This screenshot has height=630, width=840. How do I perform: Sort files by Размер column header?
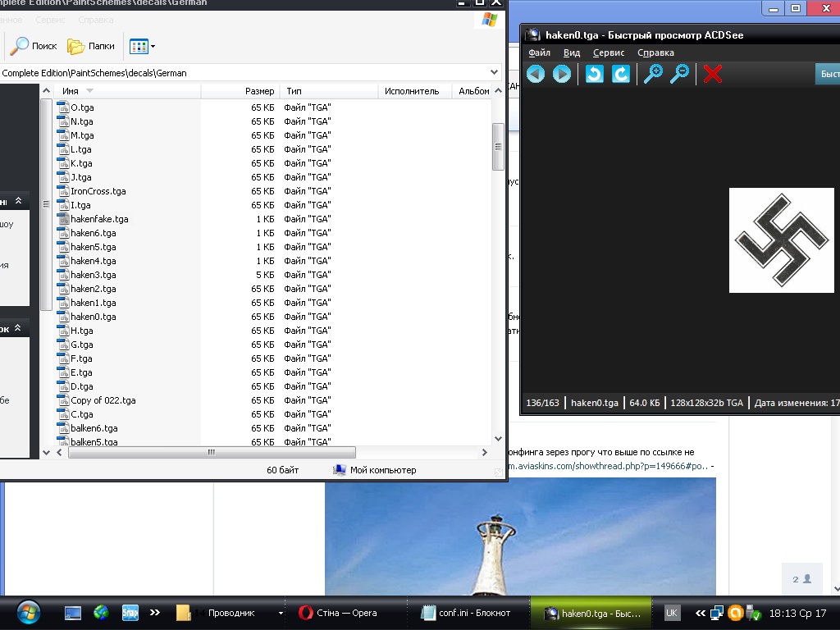[x=240, y=91]
